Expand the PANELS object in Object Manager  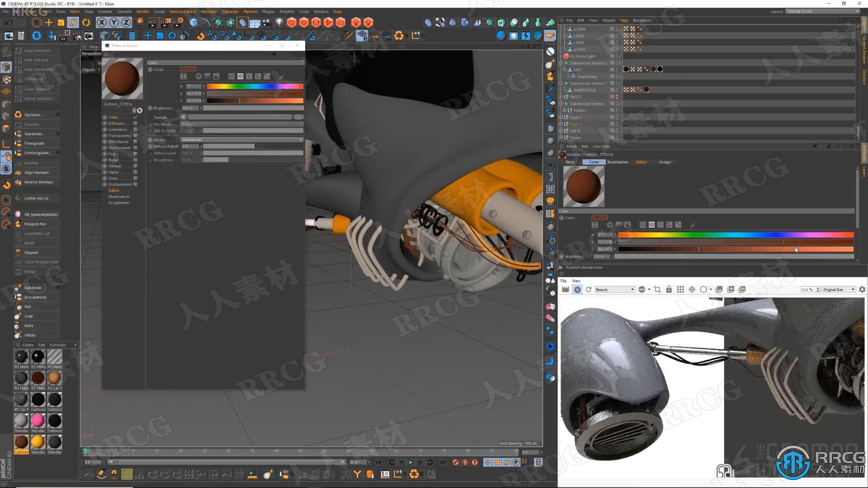point(564,110)
